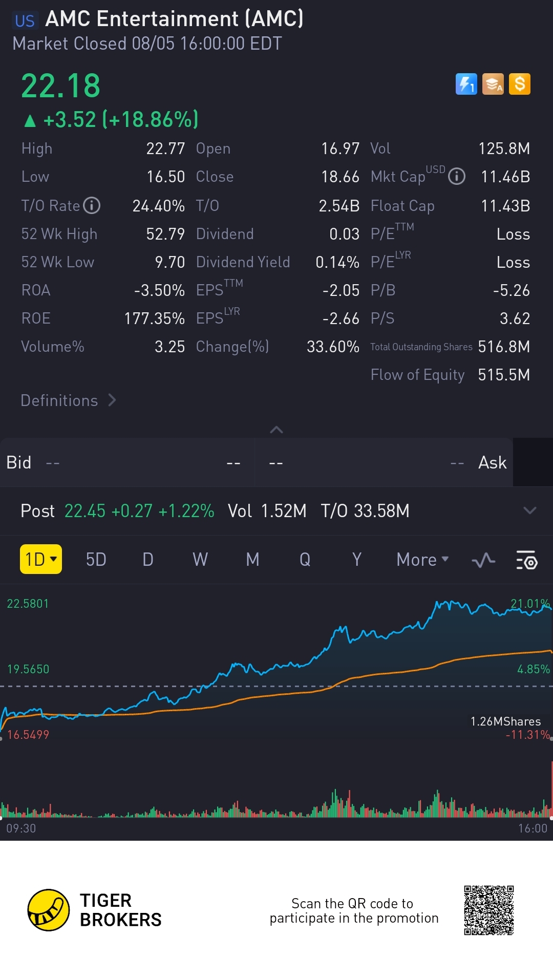This screenshot has width=553, height=980.
Task: Tap the Vol value 125.8M
Action: pos(504,148)
